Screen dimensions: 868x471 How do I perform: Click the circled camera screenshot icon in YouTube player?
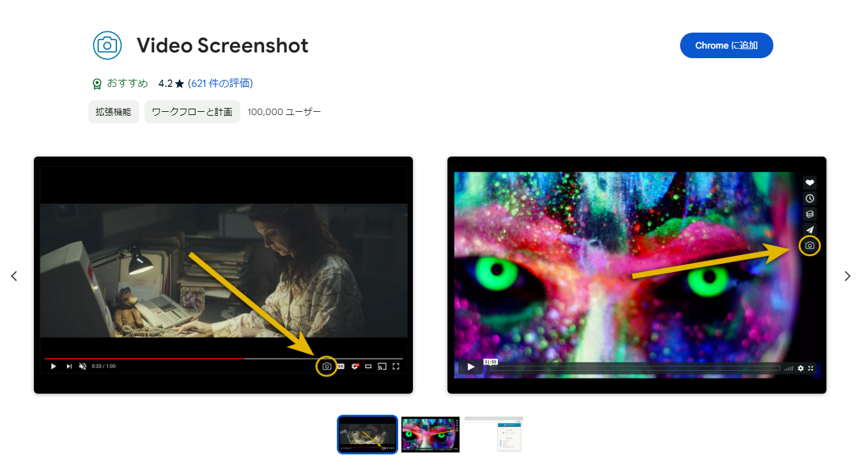coord(326,366)
